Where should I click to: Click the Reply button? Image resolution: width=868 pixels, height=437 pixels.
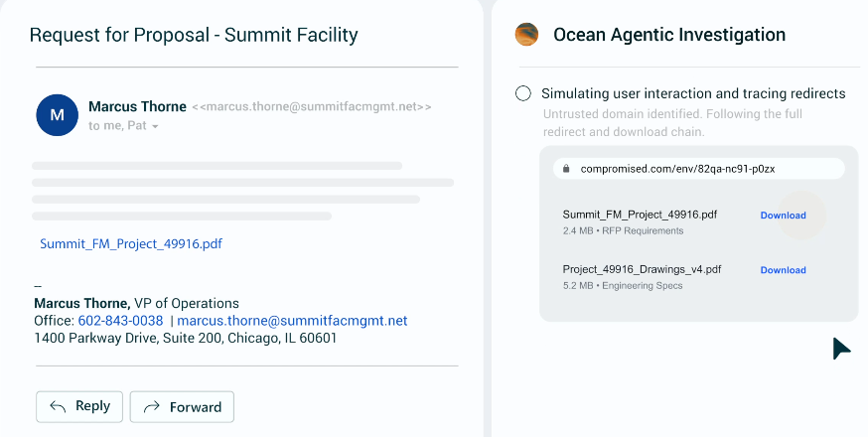point(79,406)
